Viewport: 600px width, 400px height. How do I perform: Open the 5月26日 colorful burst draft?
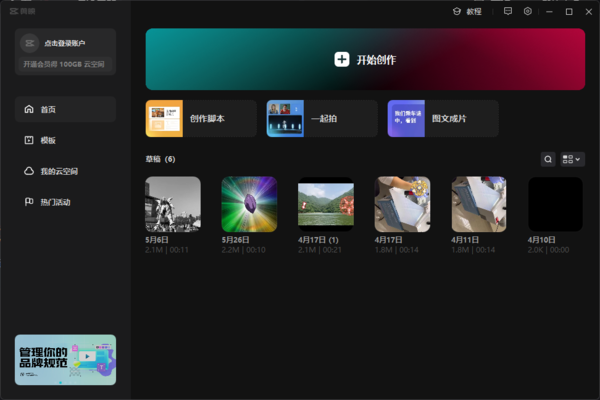coord(249,204)
